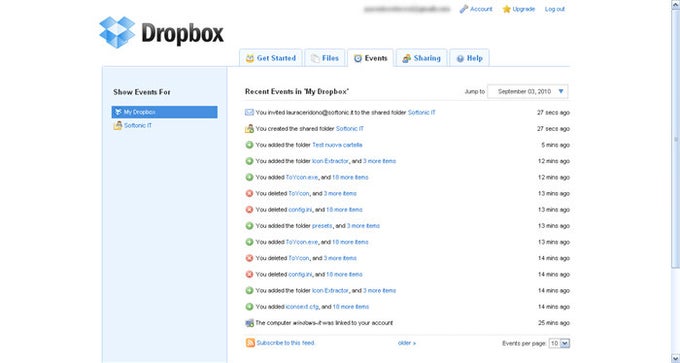Open the Files tab
This screenshot has width=680, height=363.
click(325, 58)
